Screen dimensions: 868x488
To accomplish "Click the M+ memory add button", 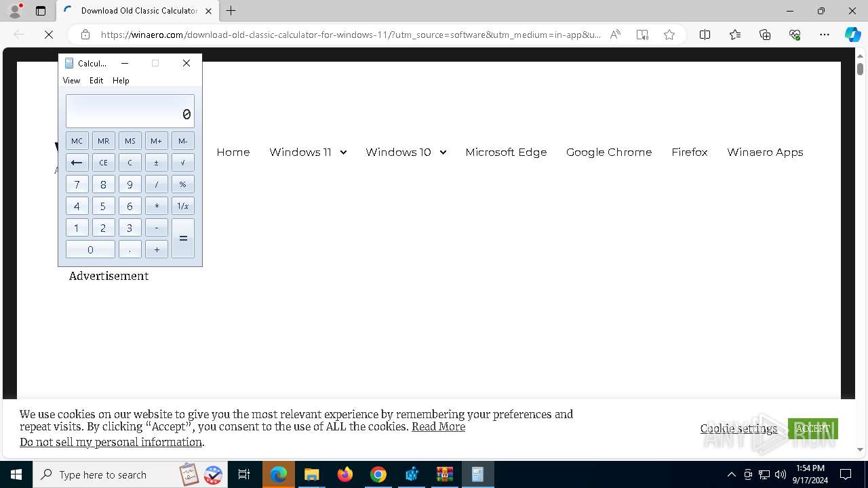I will click(157, 141).
